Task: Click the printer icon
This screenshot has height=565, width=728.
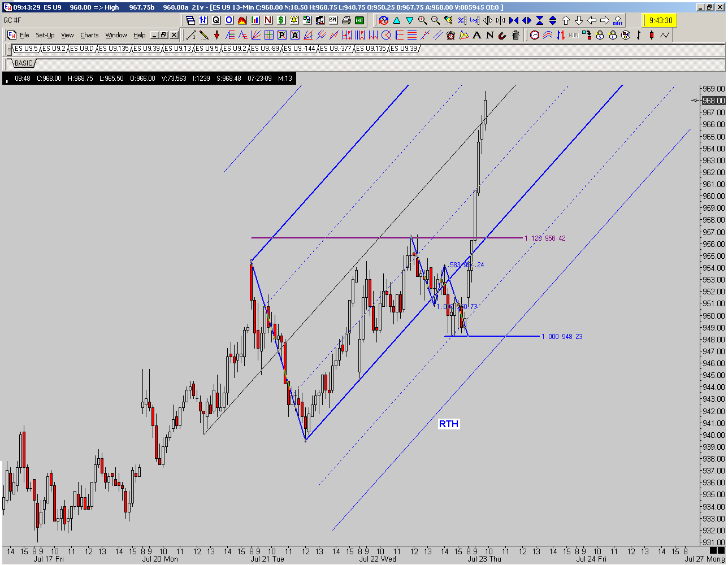Action: tap(346, 20)
